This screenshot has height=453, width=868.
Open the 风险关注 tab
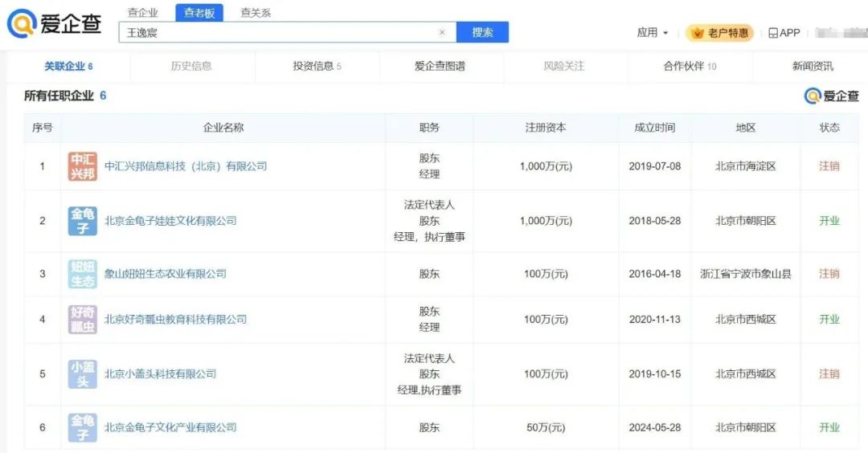[x=564, y=67]
